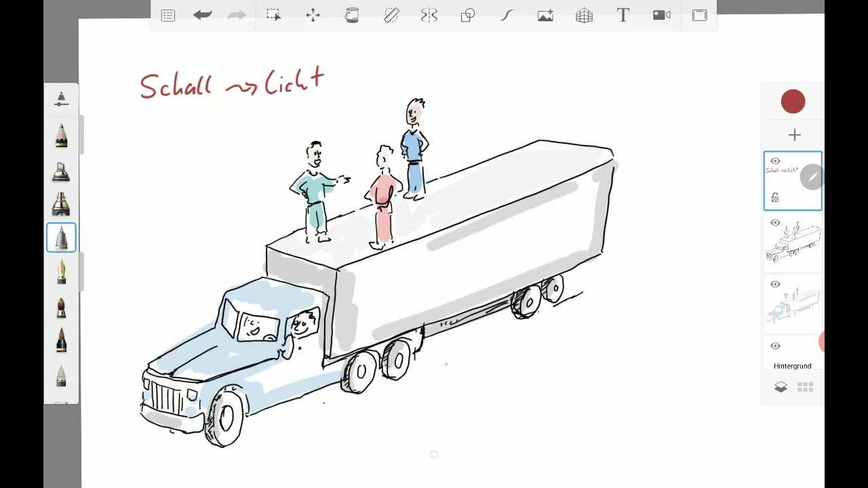
Task: Toggle Hintergrund layer visibility eye
Action: coord(775,346)
